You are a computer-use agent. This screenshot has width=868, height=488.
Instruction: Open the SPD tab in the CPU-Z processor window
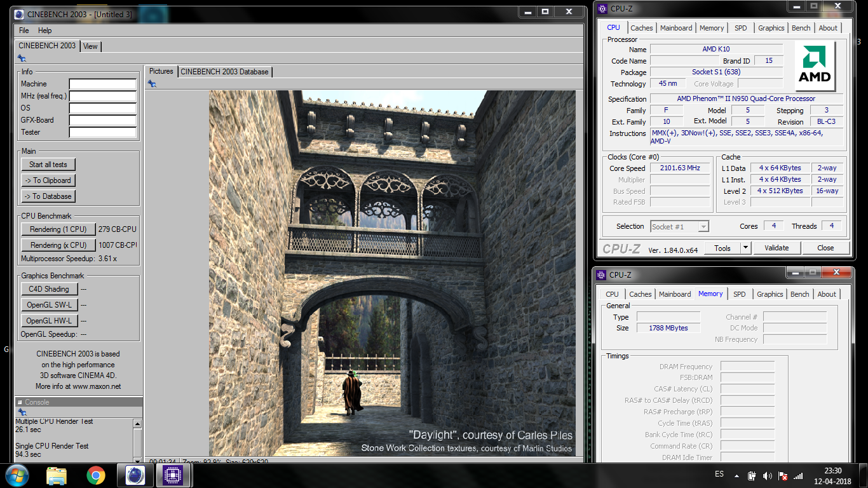pyautogui.click(x=740, y=28)
